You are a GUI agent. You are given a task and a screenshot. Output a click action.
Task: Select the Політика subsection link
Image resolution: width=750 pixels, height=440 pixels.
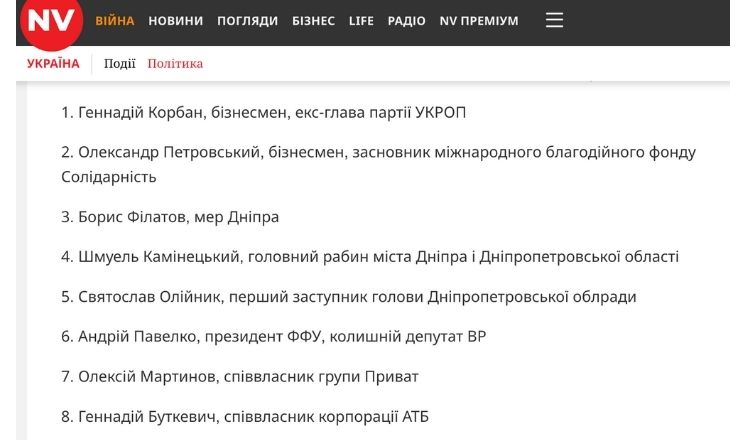pyautogui.click(x=175, y=63)
